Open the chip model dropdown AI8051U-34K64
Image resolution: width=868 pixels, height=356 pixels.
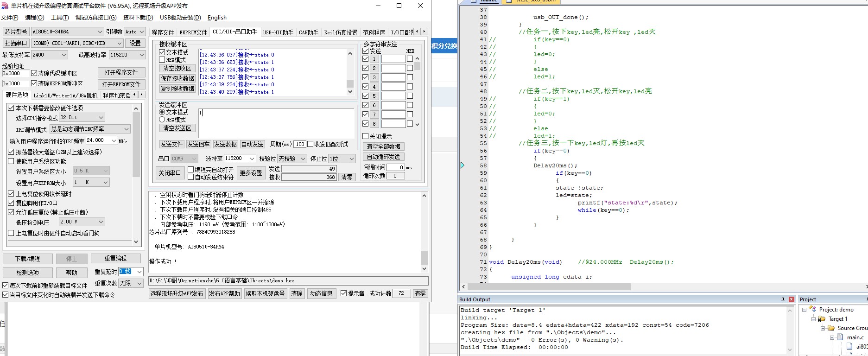(67, 32)
